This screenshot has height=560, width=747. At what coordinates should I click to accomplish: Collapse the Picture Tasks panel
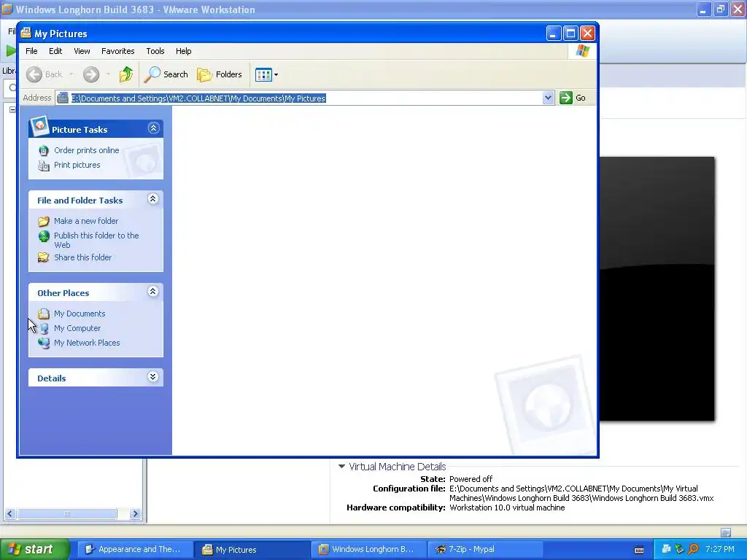153,128
